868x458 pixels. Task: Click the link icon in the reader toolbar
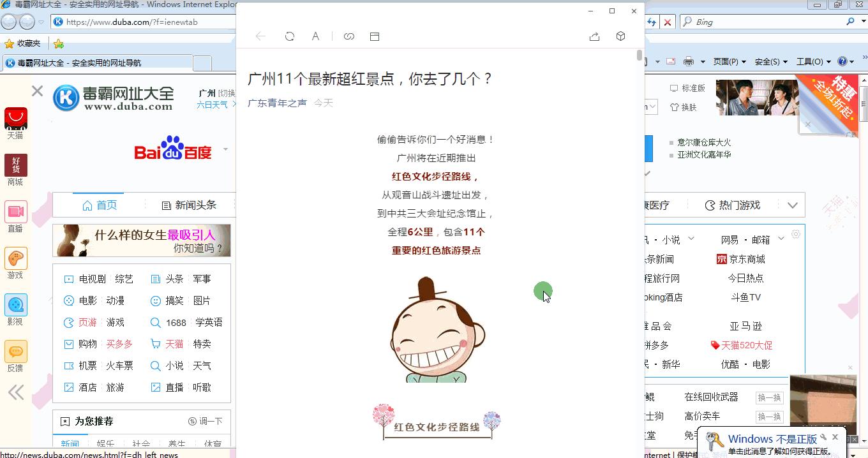coord(349,36)
